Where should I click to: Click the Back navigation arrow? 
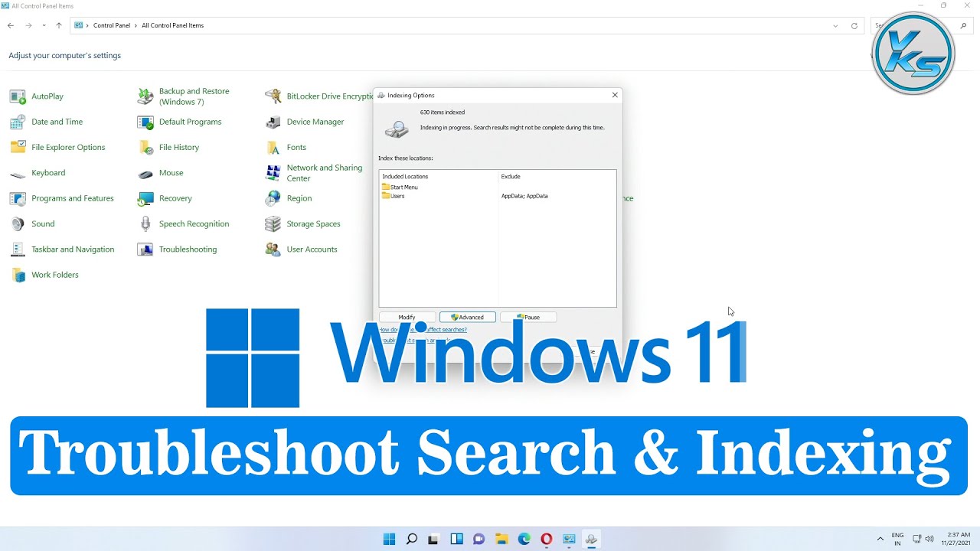[11, 25]
